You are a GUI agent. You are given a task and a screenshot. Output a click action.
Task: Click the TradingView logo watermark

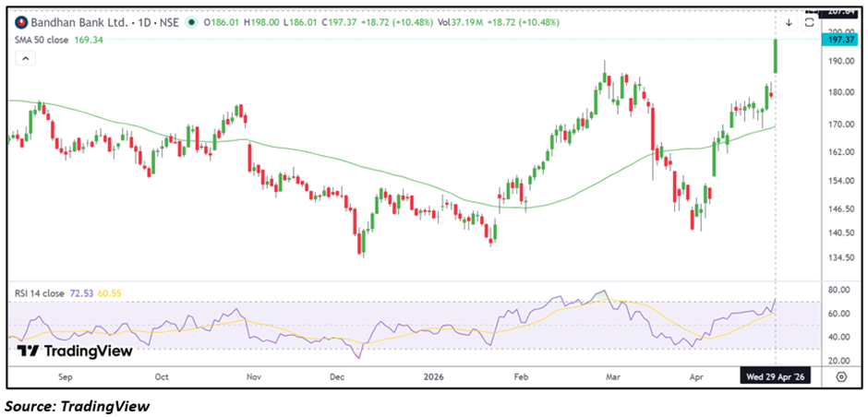click(x=76, y=351)
